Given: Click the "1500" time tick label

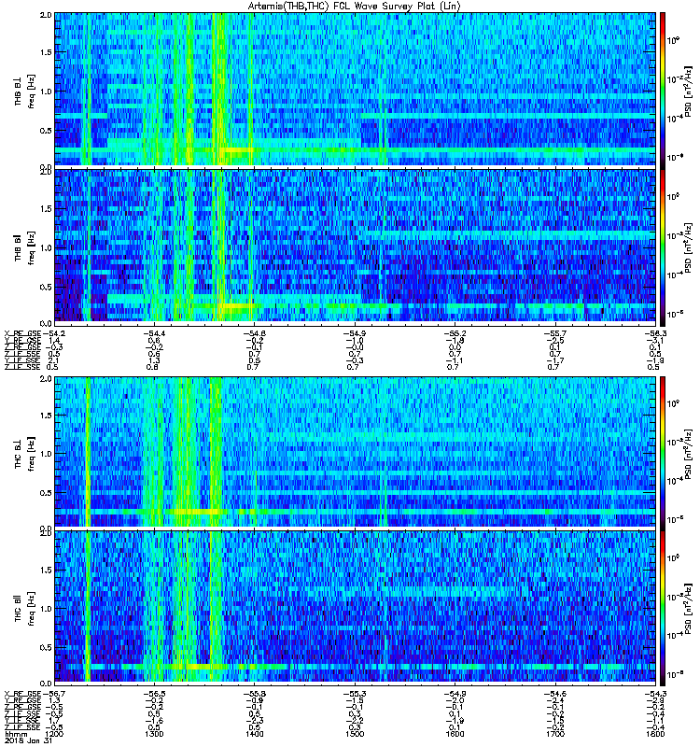Looking at the screenshot, I should (x=355, y=734).
